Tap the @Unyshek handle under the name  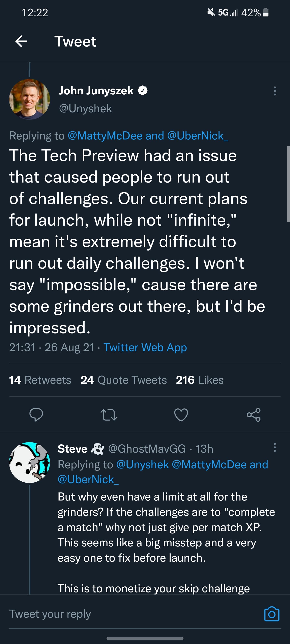click(85, 108)
